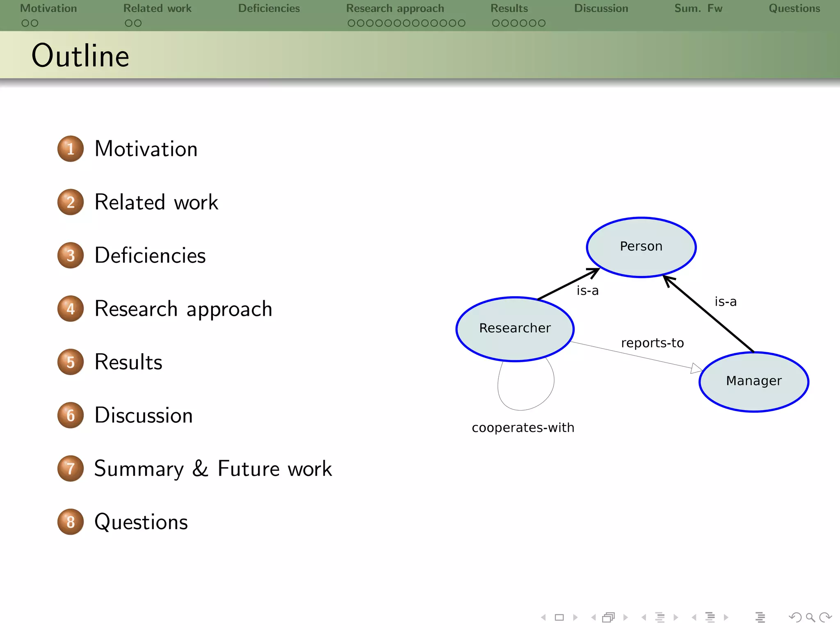
Task: Click the next frame arrow beside stacked frames
Action: (x=625, y=617)
